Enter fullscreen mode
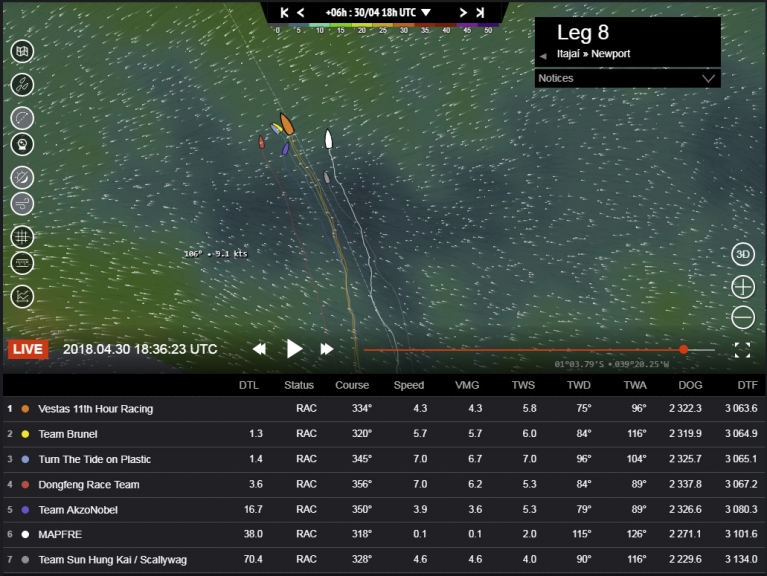Viewport: 767px width, 576px height. (x=742, y=350)
